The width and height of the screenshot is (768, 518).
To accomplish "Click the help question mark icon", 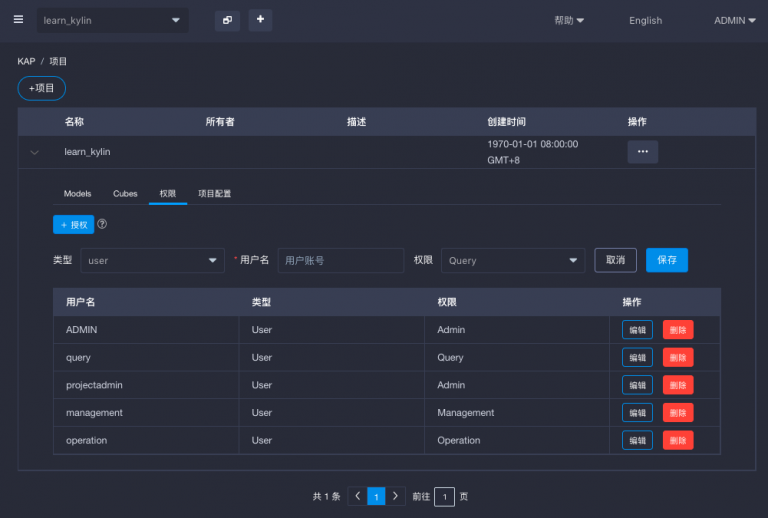I will pyautogui.click(x=102, y=225).
